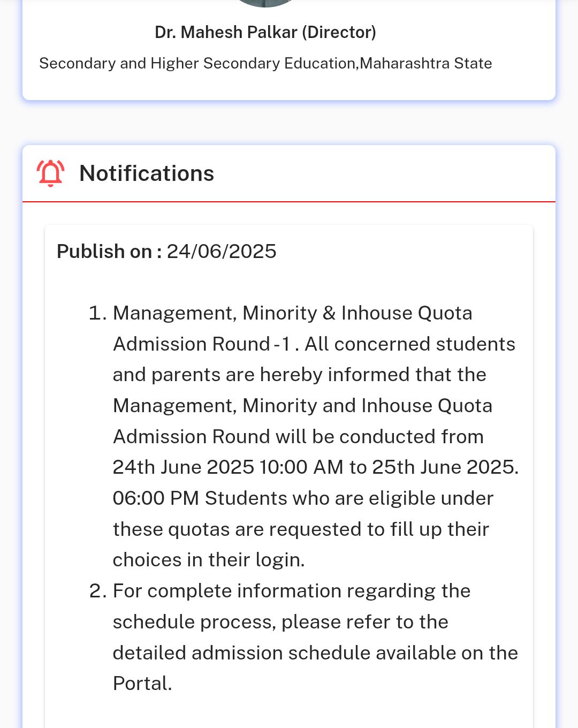
Task: Tap the 25th June 2025 end date
Action: pyautogui.click(x=444, y=467)
